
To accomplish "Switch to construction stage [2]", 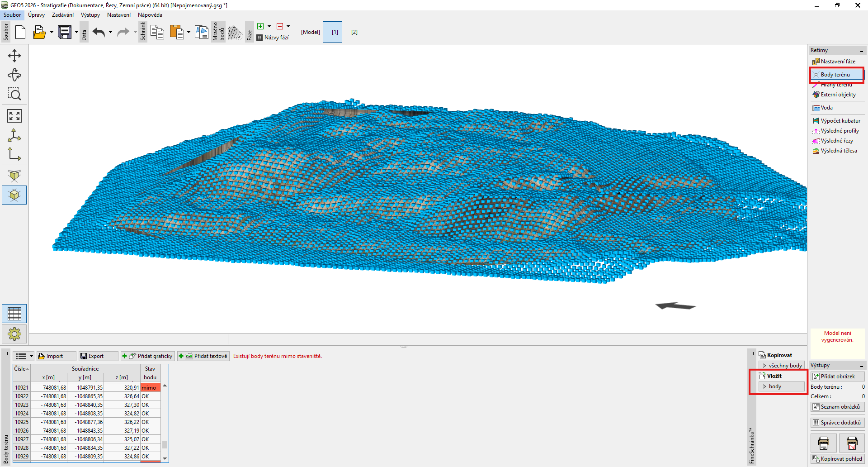I will coord(354,32).
